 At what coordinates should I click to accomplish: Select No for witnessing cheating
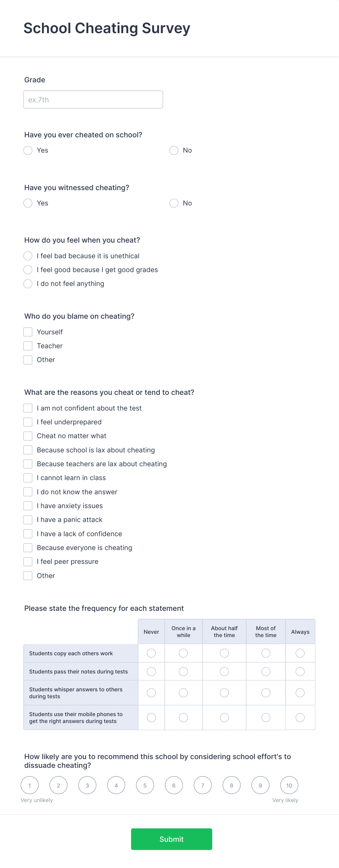pyautogui.click(x=174, y=203)
